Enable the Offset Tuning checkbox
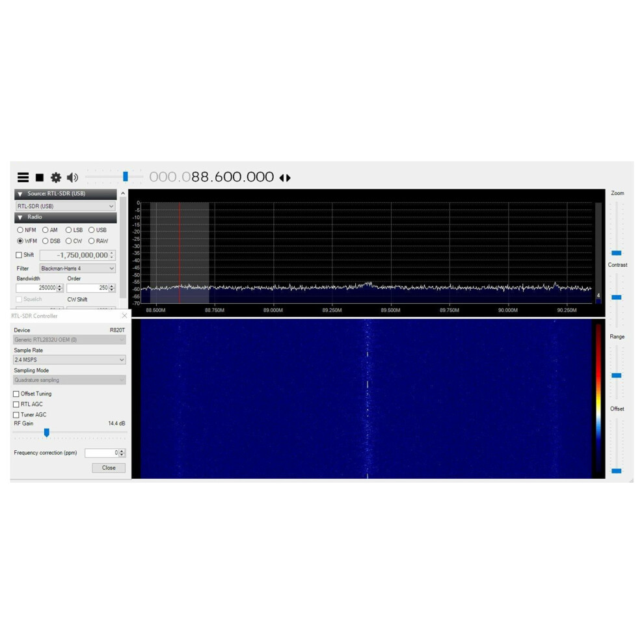This screenshot has width=644, height=644. coord(16,394)
